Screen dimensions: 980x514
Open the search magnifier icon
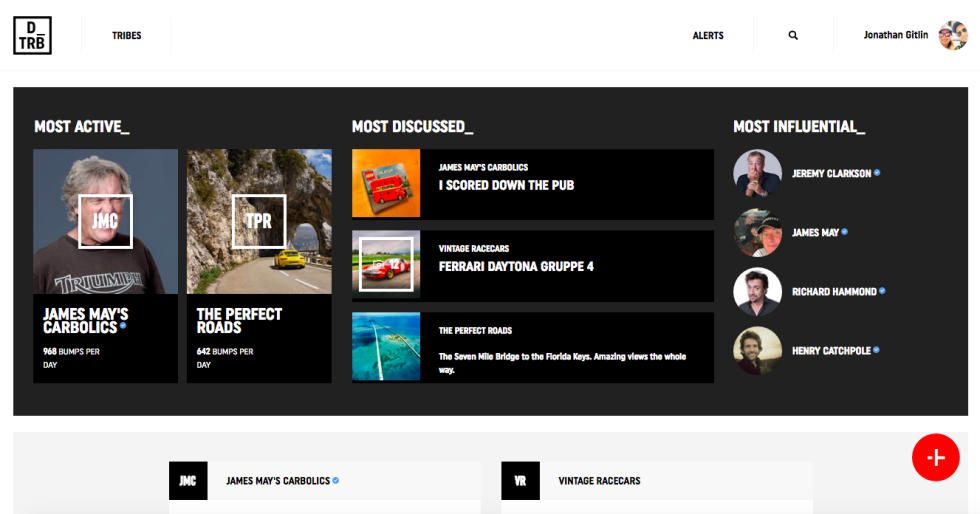(793, 36)
